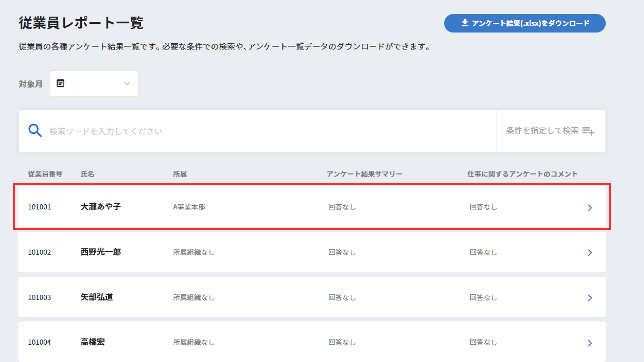Click 仕事に関するアンケートのコメント column header
Image resolution: width=644 pixels, height=362 pixels.
(523, 174)
